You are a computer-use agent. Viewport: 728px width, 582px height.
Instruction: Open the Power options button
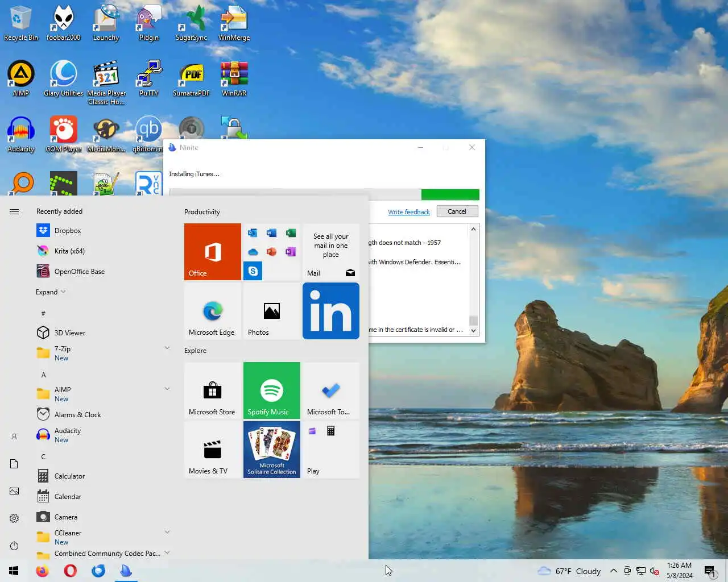point(14,546)
